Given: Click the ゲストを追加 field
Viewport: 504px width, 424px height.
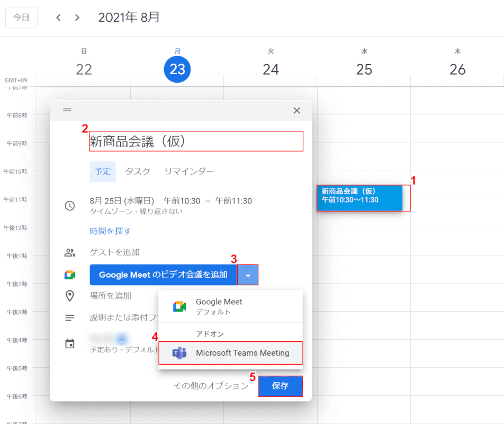Looking at the screenshot, I should point(115,252).
